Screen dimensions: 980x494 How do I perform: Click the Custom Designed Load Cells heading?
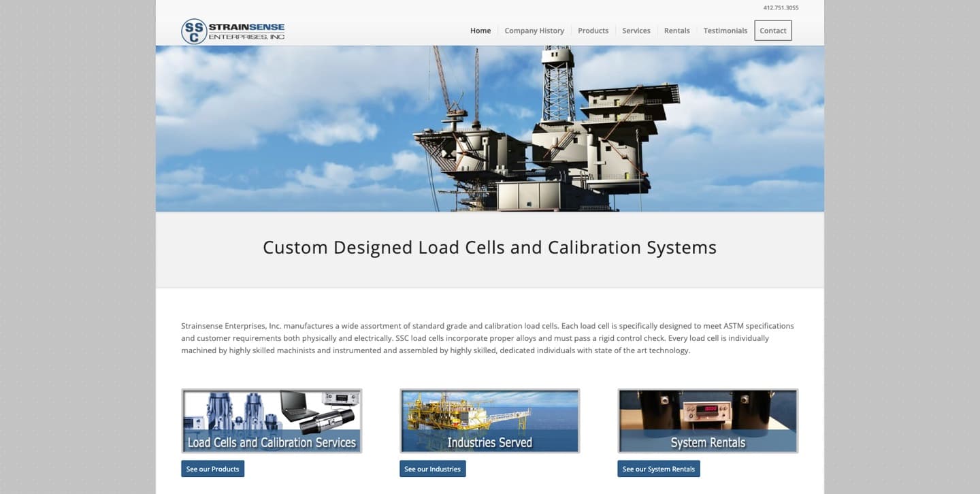[x=490, y=248]
